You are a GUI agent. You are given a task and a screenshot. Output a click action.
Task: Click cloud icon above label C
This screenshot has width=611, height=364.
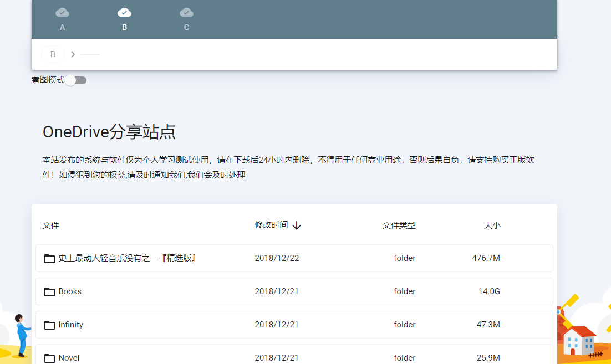point(186,12)
